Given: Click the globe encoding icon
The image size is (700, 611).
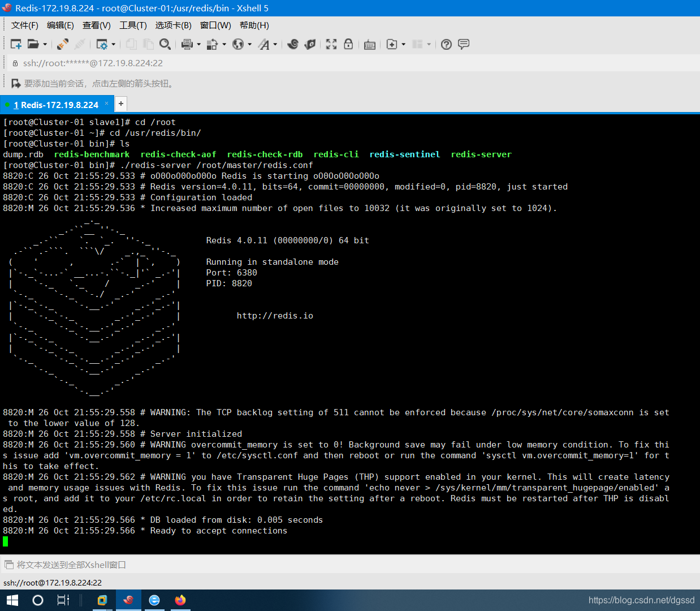Looking at the screenshot, I should pyautogui.click(x=238, y=44).
